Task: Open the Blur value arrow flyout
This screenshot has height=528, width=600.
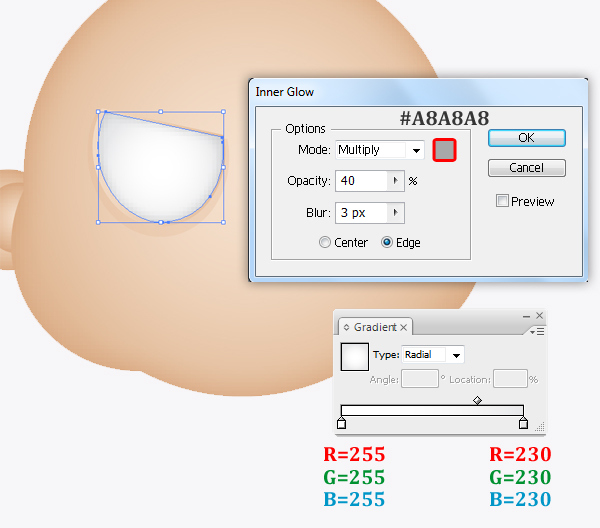Action: point(396,212)
